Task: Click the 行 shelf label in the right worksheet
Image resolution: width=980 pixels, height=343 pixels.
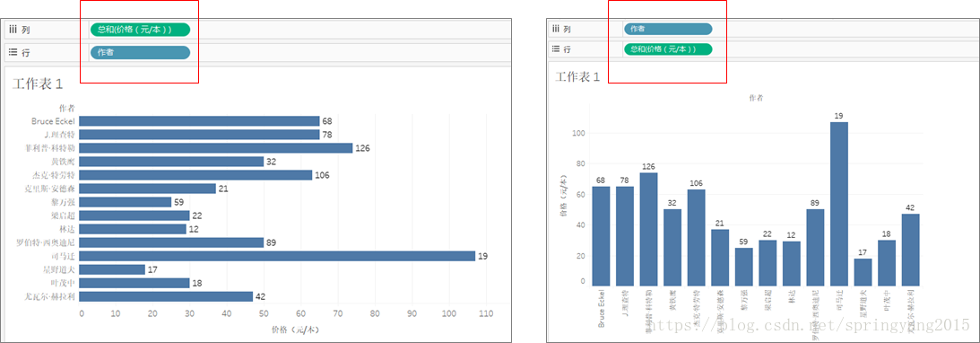Action: click(567, 48)
